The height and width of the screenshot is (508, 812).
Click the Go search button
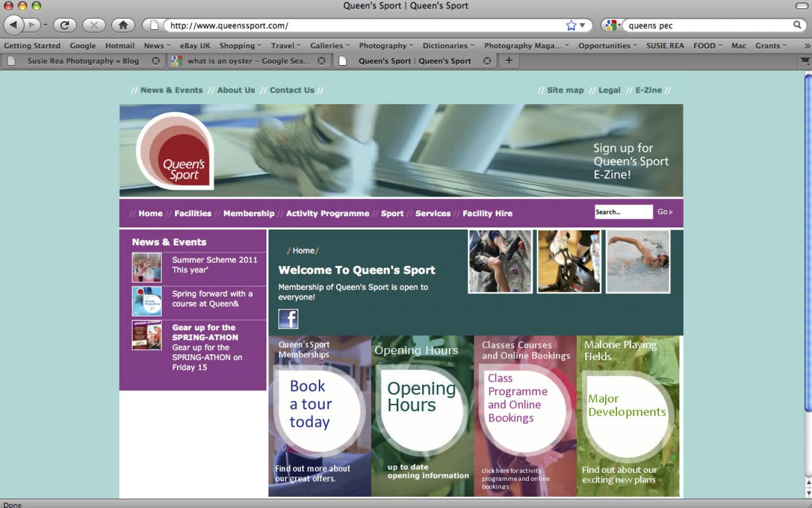tap(665, 212)
